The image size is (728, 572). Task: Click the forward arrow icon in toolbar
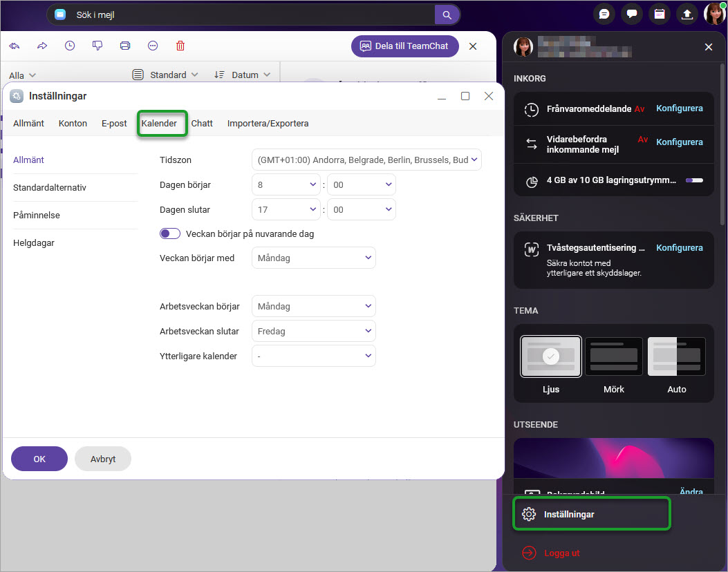(42, 46)
